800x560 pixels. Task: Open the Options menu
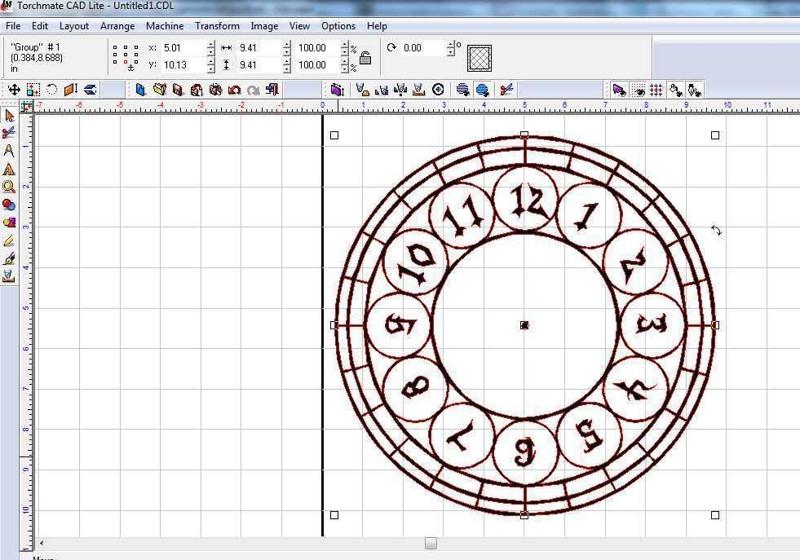tap(338, 26)
